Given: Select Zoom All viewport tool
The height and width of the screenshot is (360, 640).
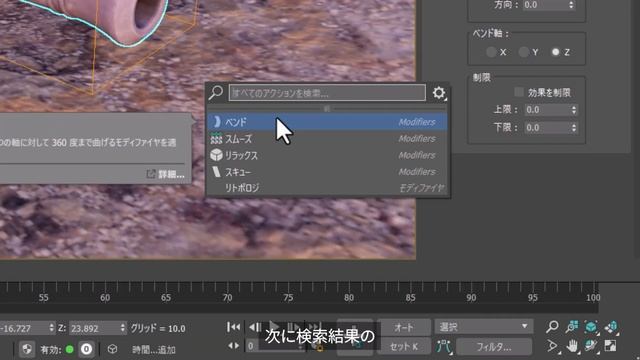Looking at the screenshot, I should coord(572,326).
